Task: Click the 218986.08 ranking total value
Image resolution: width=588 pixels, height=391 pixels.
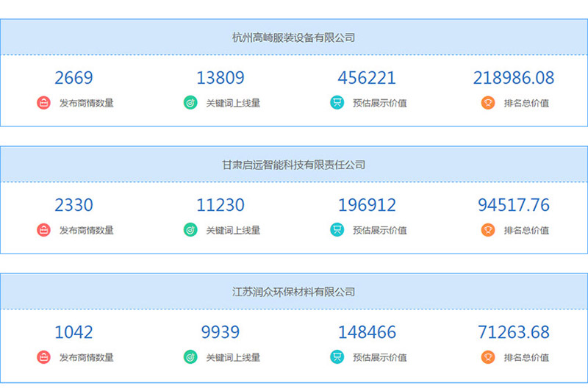Action: click(x=514, y=78)
